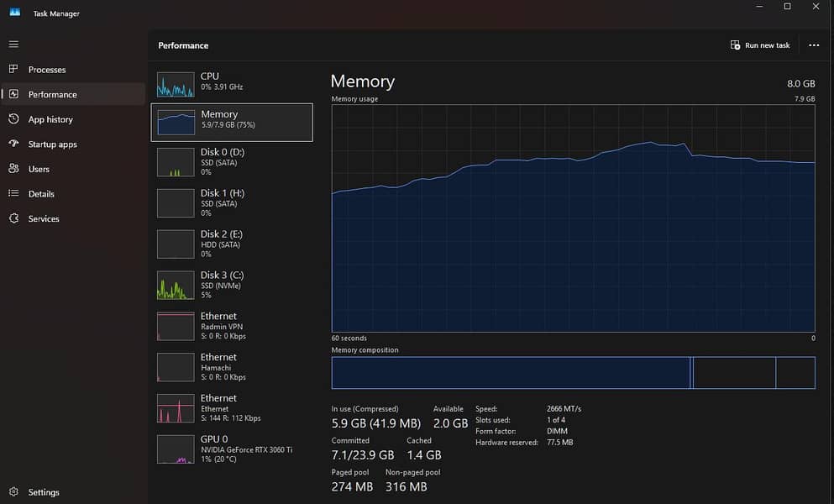The width and height of the screenshot is (834, 504).
Task: Open the Details list icon
Action: [13, 193]
